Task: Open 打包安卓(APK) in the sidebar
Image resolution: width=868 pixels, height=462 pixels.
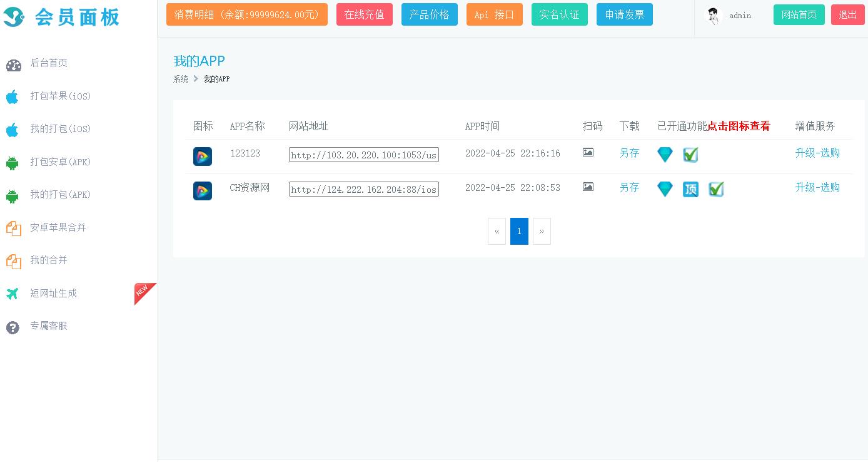Action: pos(60,162)
